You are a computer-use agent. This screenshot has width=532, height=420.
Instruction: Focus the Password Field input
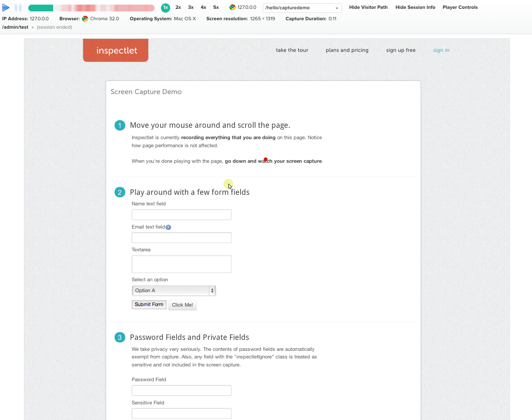pos(182,390)
